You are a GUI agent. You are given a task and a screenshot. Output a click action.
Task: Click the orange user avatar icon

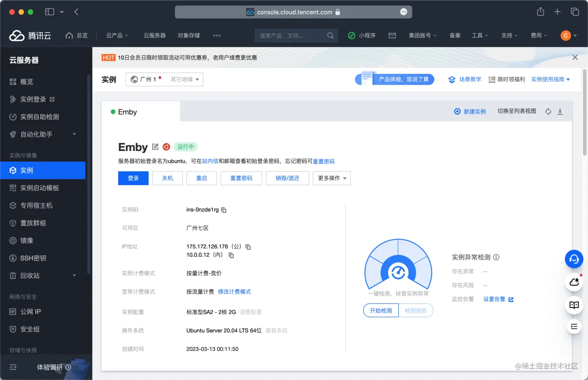(565, 36)
